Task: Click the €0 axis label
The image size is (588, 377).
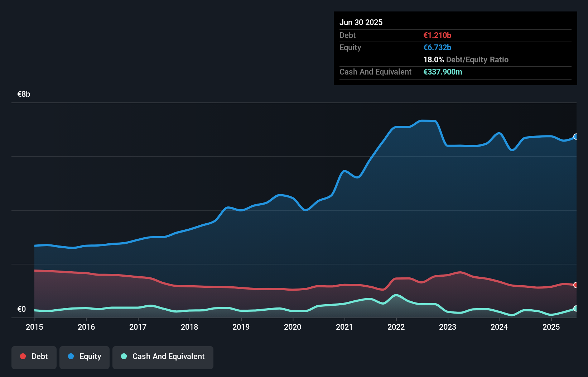Action: (x=22, y=309)
